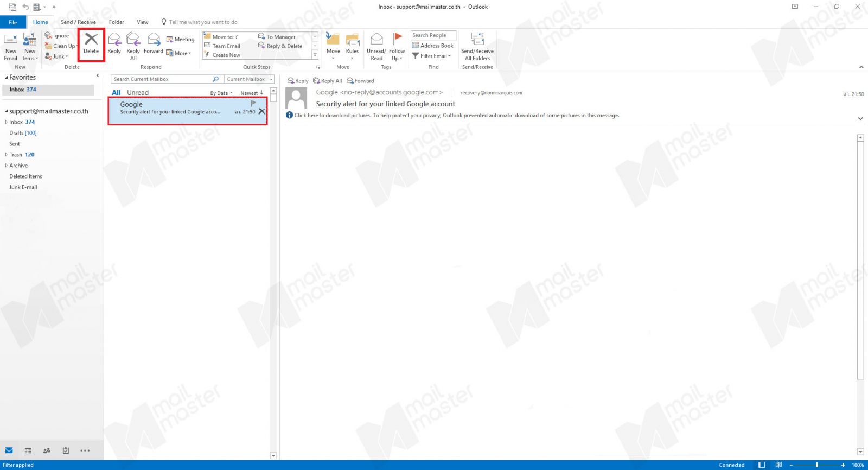This screenshot has height=470, width=868.
Task: Click the Reply ribbon icon
Action: click(x=114, y=43)
